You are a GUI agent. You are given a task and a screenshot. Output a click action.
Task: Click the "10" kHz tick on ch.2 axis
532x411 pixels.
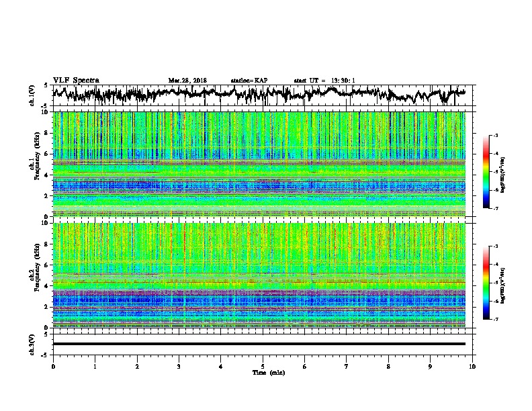45,223
